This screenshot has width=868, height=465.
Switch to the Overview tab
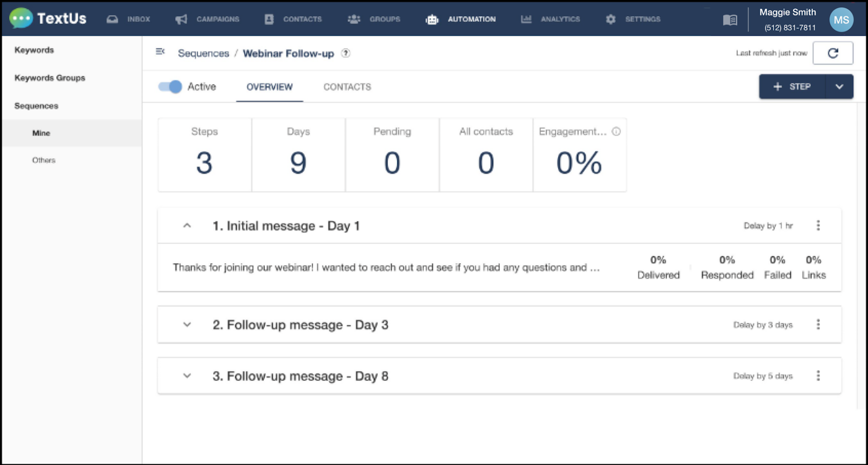click(270, 87)
